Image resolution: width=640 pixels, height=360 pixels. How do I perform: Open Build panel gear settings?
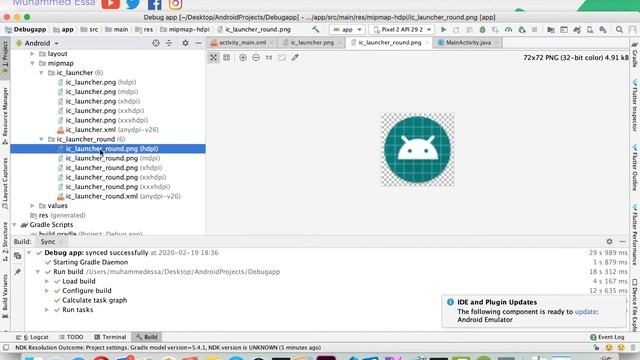[x=609, y=242]
